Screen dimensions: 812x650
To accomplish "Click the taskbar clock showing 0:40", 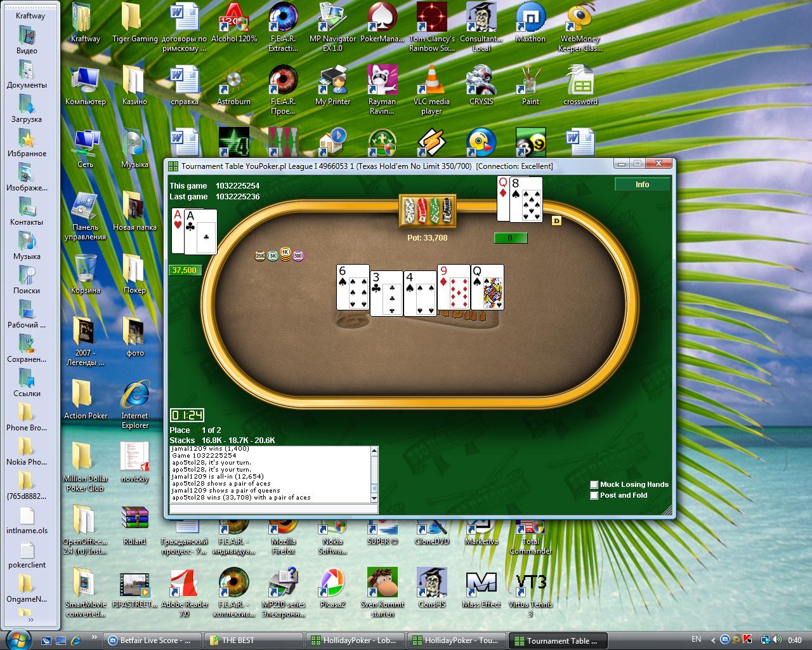I will pyautogui.click(x=795, y=640).
